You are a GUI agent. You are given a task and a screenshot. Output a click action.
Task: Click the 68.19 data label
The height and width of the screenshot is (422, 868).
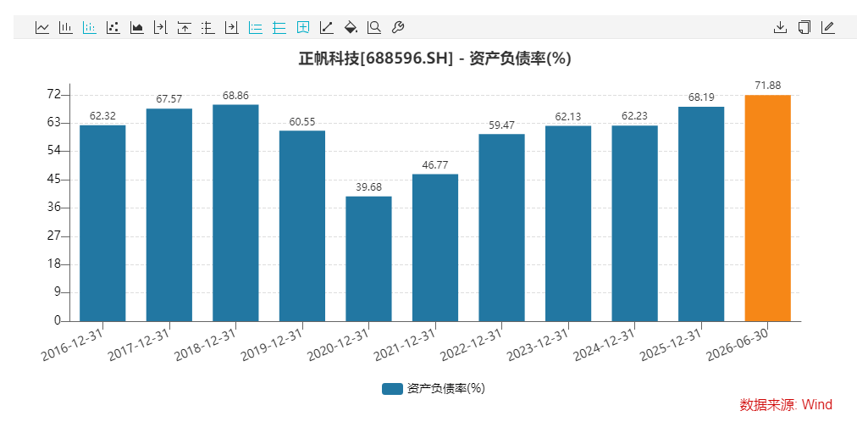click(x=701, y=97)
